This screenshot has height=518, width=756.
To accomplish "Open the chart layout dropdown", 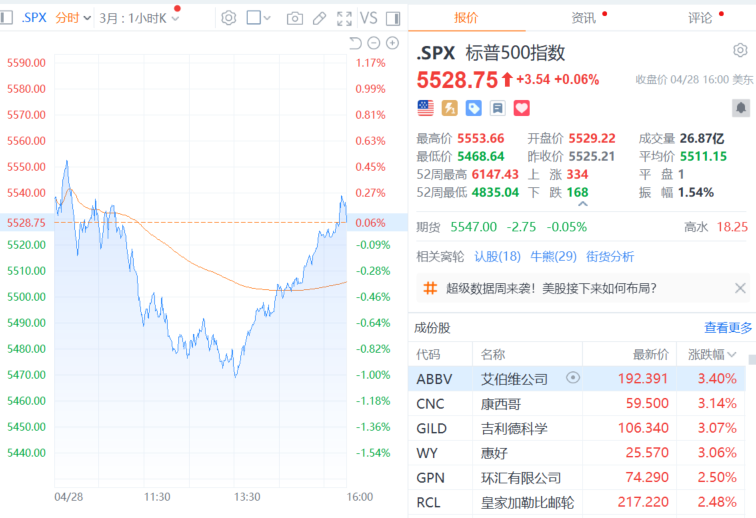I will (x=259, y=18).
